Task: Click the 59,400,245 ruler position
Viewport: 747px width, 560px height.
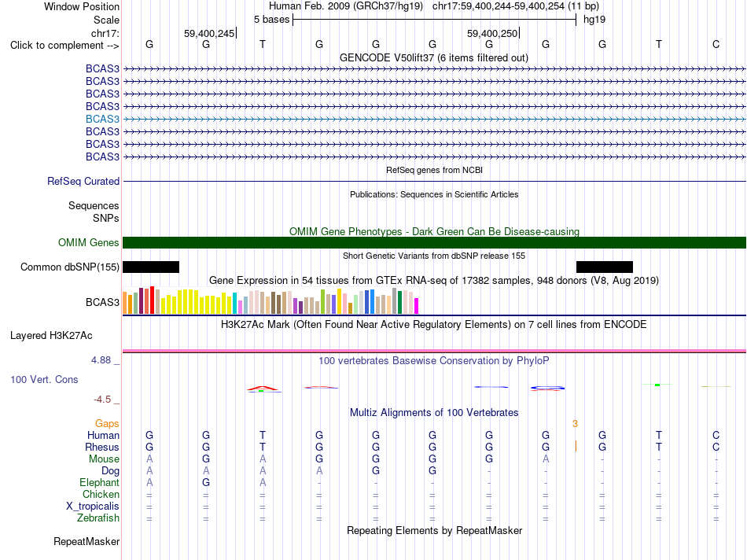Action: coord(209,33)
